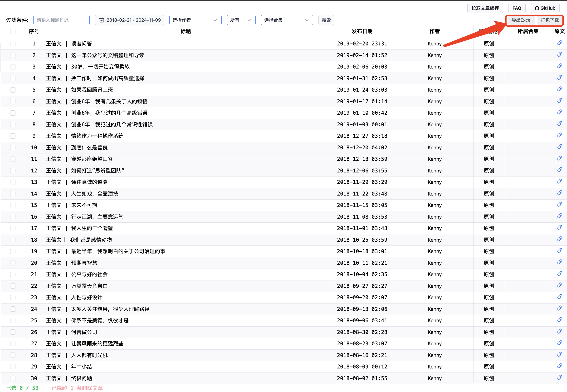This screenshot has width=567, height=392.
Task: Select checkbox for row 17 我人生的三个奢望
Action: pyautogui.click(x=13, y=228)
